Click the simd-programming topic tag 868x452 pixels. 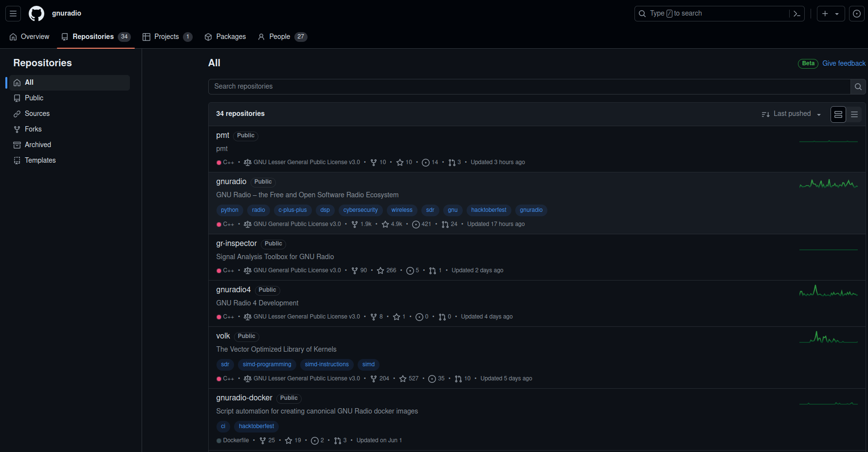[x=267, y=364]
